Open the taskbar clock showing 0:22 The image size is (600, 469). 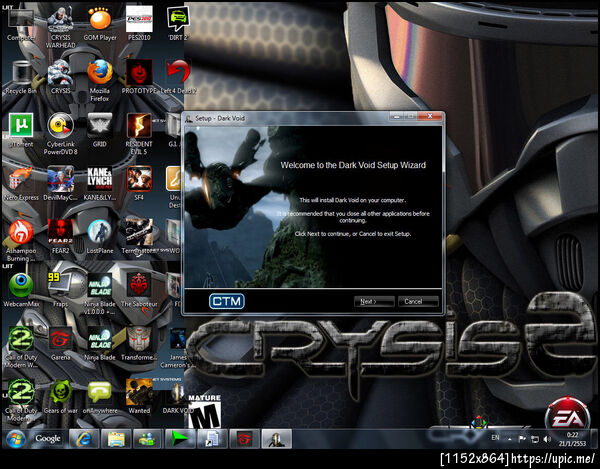tap(572, 439)
